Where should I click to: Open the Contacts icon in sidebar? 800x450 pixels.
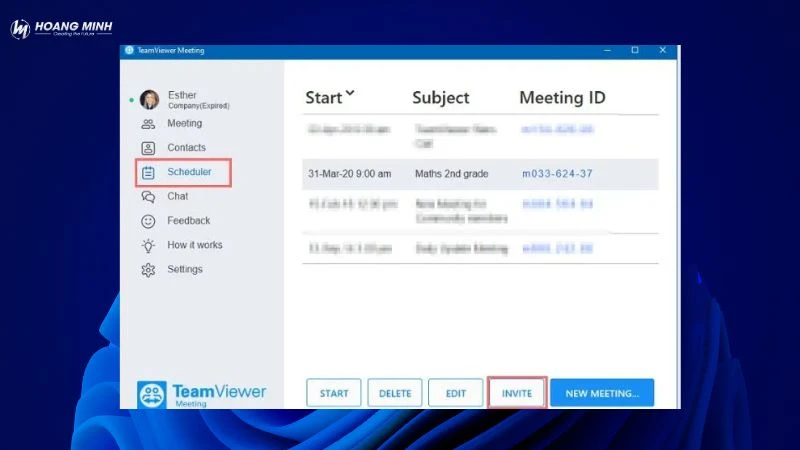click(148, 148)
